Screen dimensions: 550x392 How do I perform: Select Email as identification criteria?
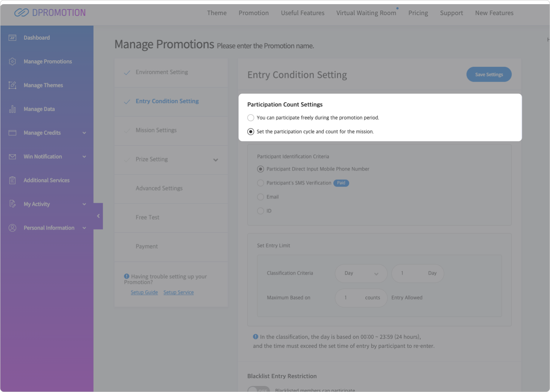point(260,197)
